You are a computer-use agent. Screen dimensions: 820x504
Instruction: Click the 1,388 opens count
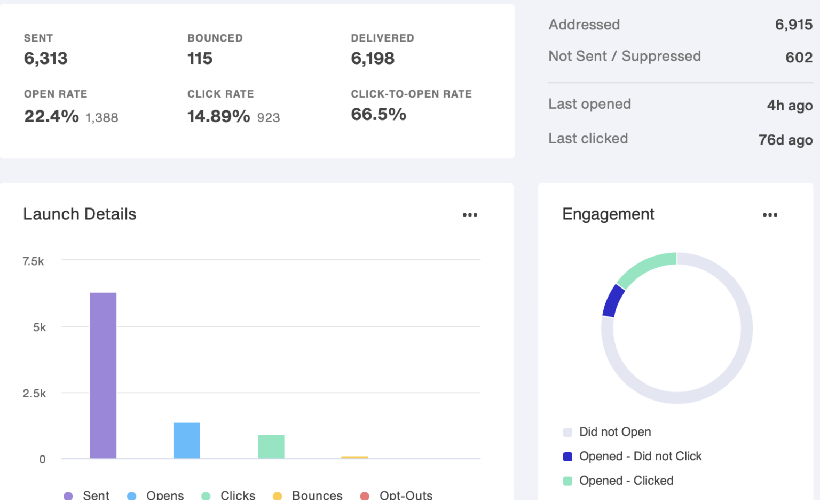102,118
